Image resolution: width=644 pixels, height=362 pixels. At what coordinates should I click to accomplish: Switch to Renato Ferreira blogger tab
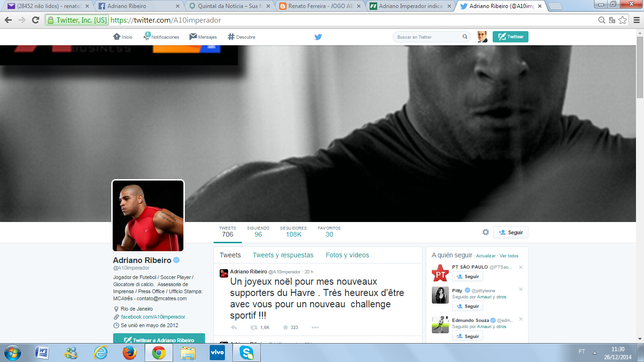[x=320, y=6]
